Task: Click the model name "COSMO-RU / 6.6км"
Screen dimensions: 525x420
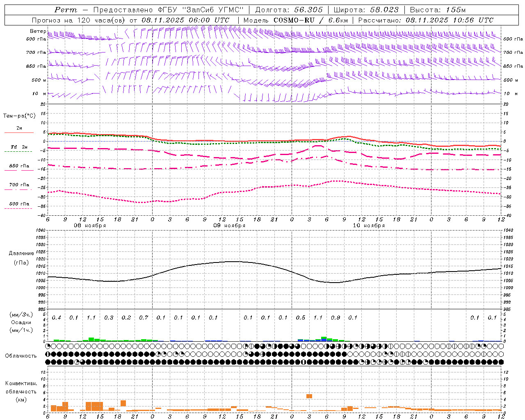Action: 310,20
